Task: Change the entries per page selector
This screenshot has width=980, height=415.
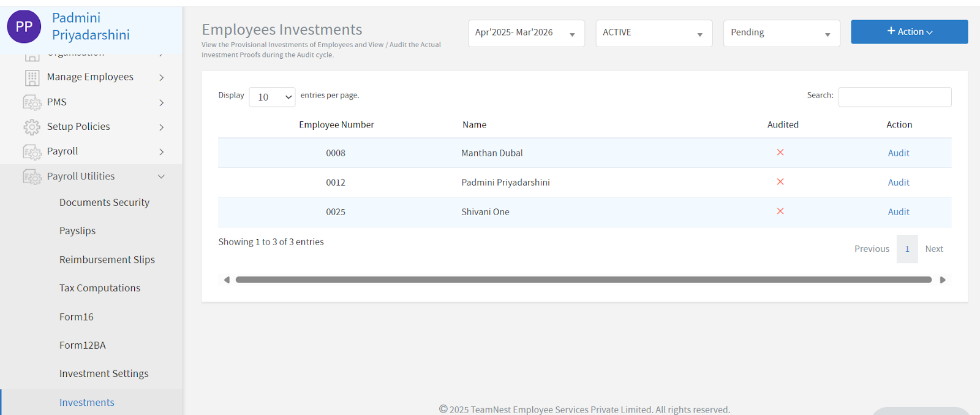Action: tap(272, 97)
